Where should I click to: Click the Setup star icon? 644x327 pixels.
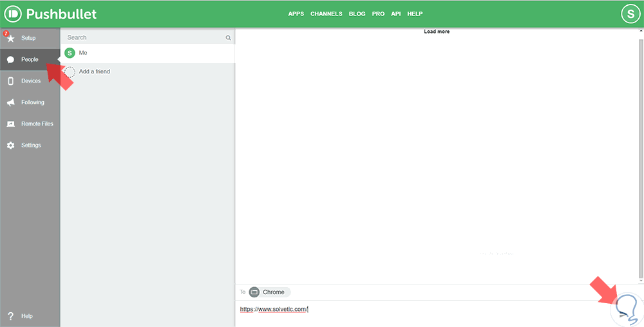click(11, 38)
